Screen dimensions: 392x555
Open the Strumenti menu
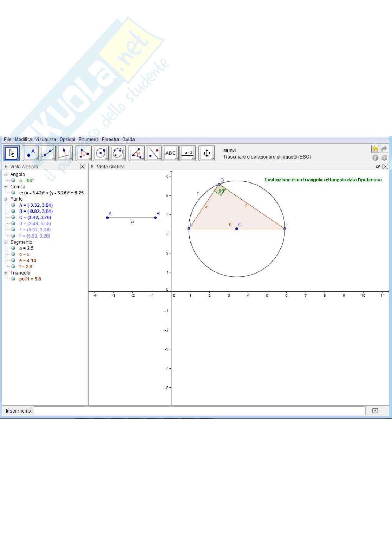pos(88,140)
